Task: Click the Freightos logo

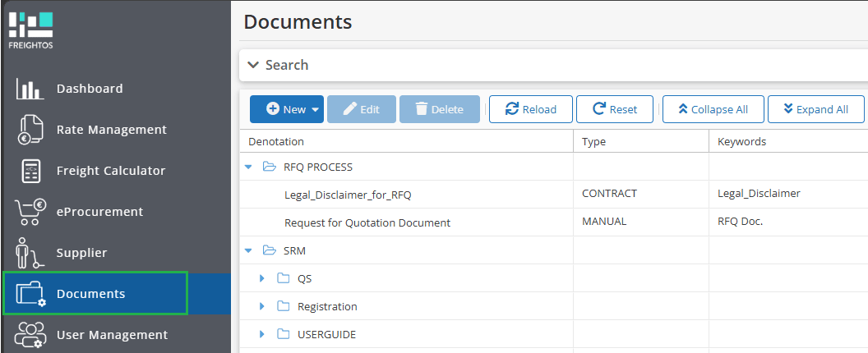Action: coord(31,30)
